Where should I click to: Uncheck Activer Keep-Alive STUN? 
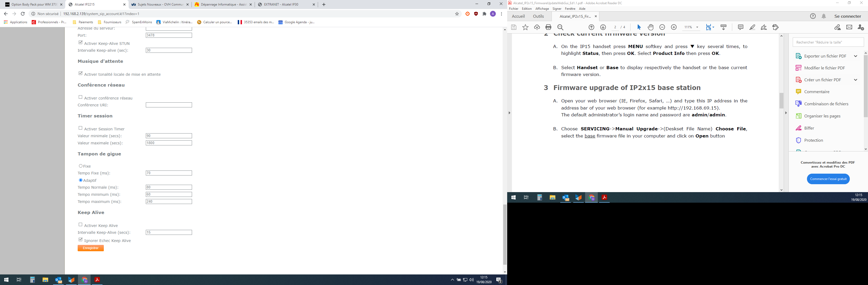80,43
